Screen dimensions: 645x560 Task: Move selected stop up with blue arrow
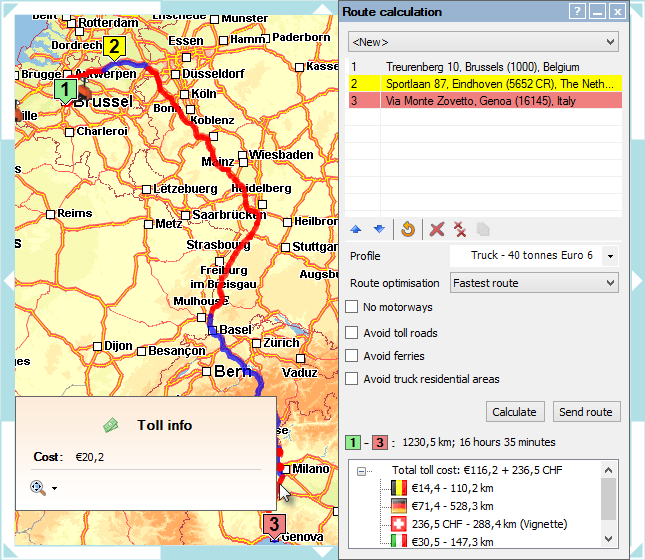[x=356, y=229]
